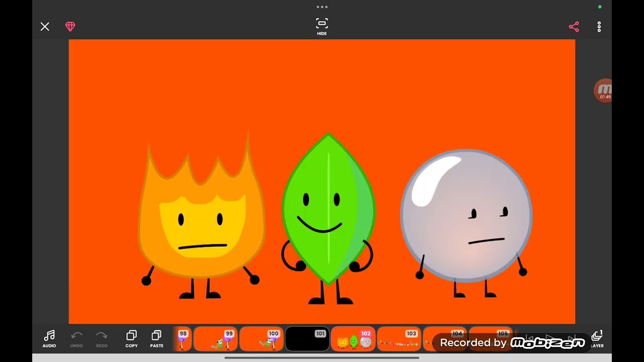Viewport: 644px width, 362px height.
Task: Tap the three-dot multitasking handle at top
Action: tap(322, 7)
